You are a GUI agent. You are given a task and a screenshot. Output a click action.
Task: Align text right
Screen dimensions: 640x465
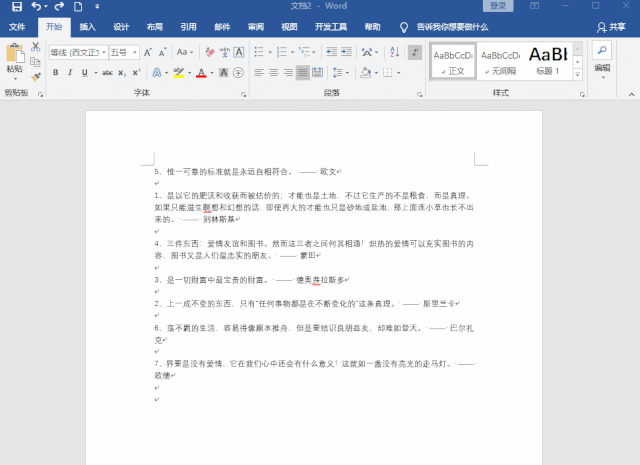tap(288, 73)
